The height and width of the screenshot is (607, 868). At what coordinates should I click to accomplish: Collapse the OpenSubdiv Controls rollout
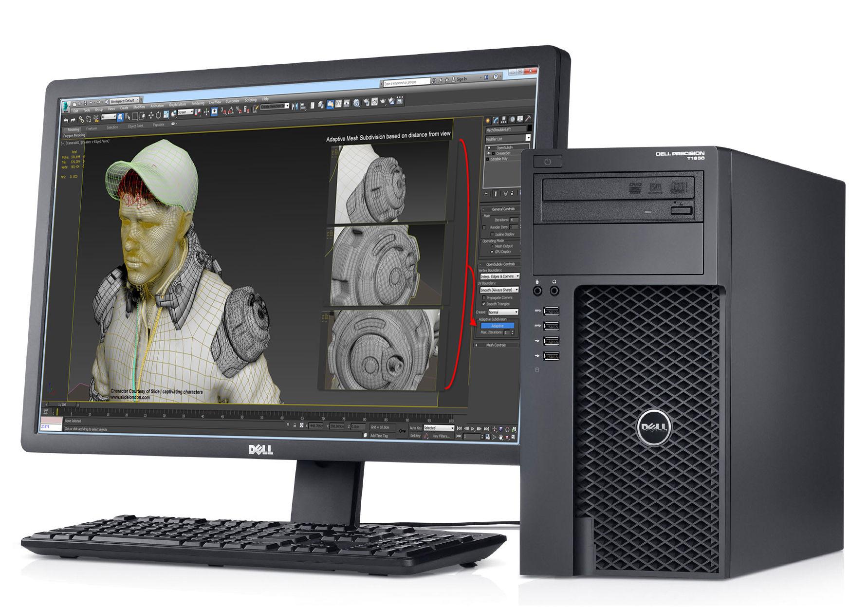point(500,264)
